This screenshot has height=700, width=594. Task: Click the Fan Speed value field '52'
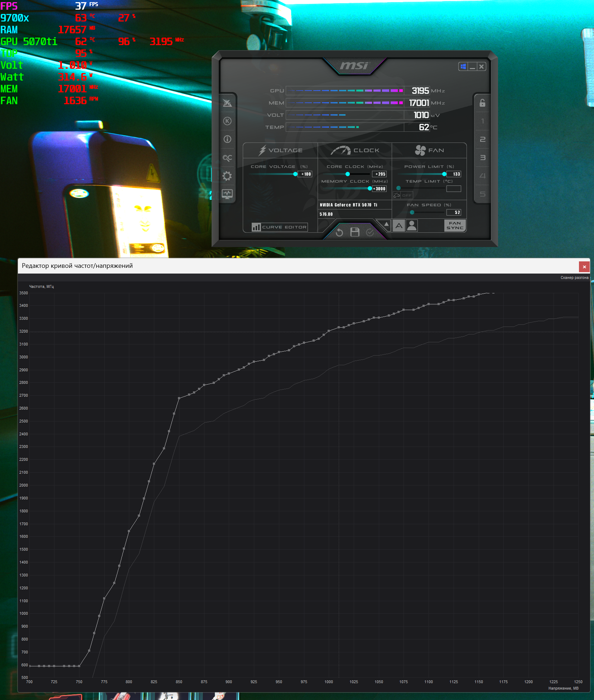click(454, 212)
